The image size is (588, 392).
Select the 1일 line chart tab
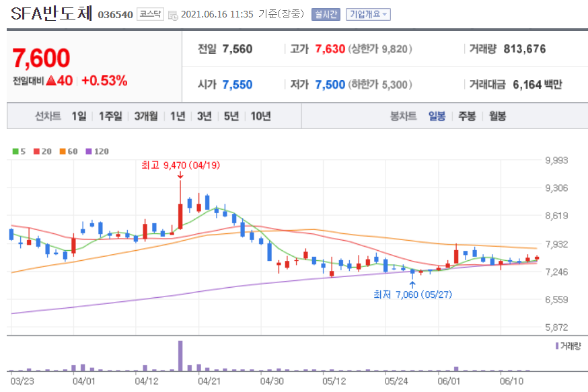point(79,116)
